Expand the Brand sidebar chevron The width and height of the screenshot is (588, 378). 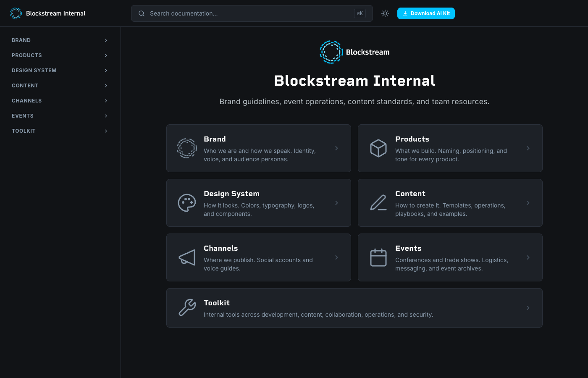pos(106,40)
